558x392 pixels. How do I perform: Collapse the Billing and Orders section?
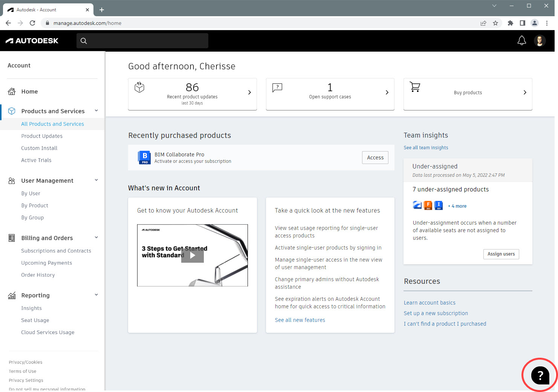[x=96, y=237]
